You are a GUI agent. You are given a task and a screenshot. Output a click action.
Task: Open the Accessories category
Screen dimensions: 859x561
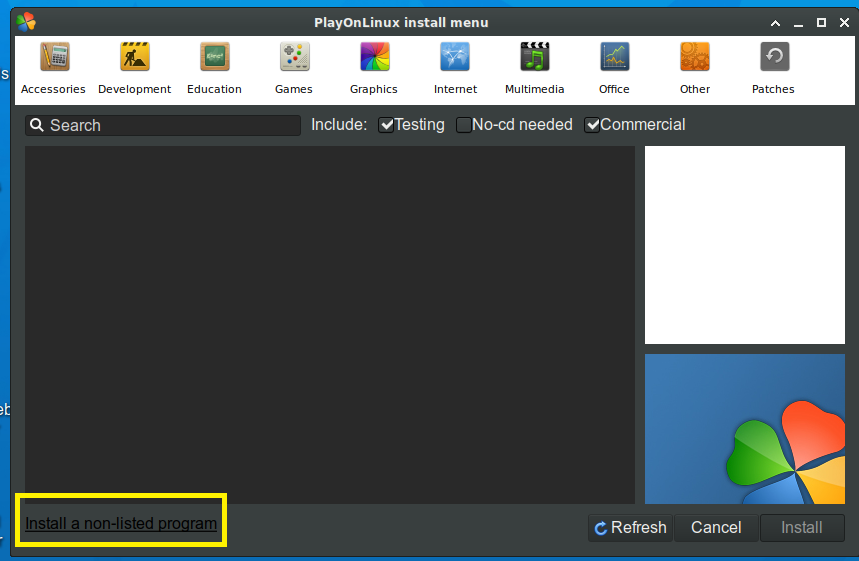click(x=54, y=68)
